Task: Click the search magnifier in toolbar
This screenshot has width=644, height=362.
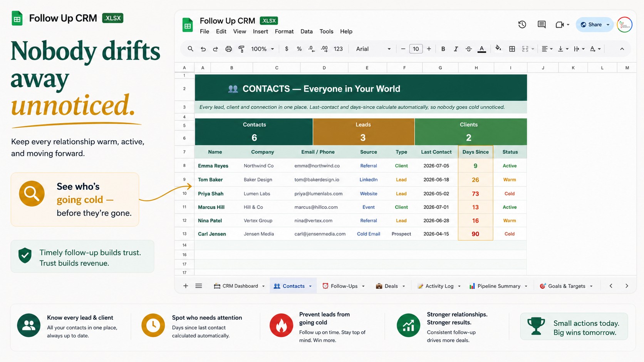Action: pos(190,49)
